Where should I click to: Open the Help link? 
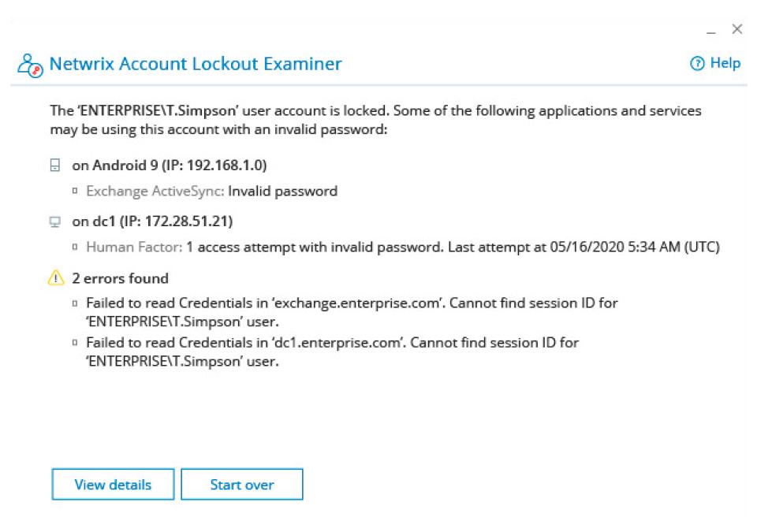715,63
